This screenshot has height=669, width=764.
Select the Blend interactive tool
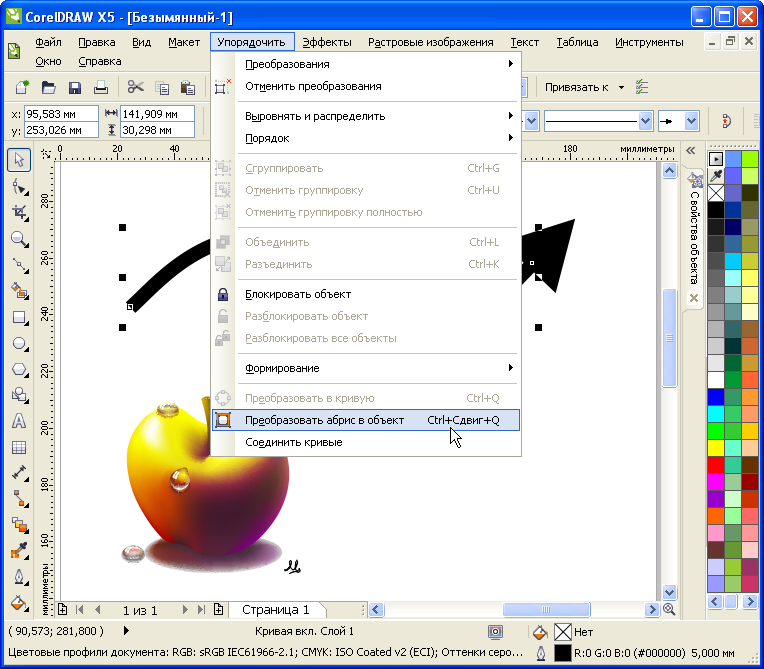[x=19, y=525]
